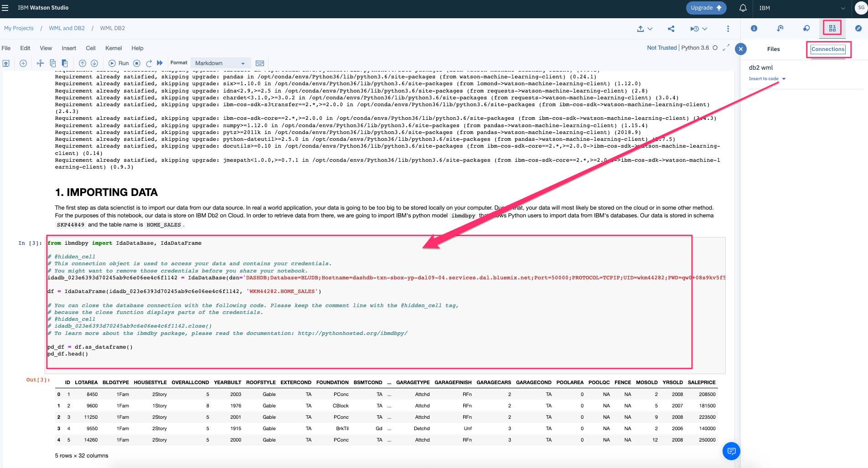Viewport: 868px width, 468px height.
Task: Click the SALEPRICE column header
Action: point(702,383)
